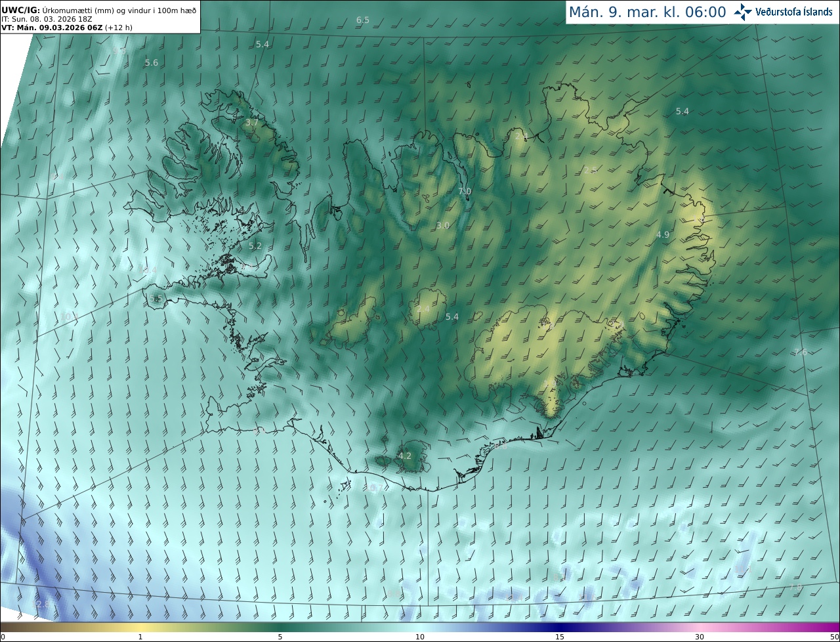Click the 3.7 value on the Westfjords

252,123
